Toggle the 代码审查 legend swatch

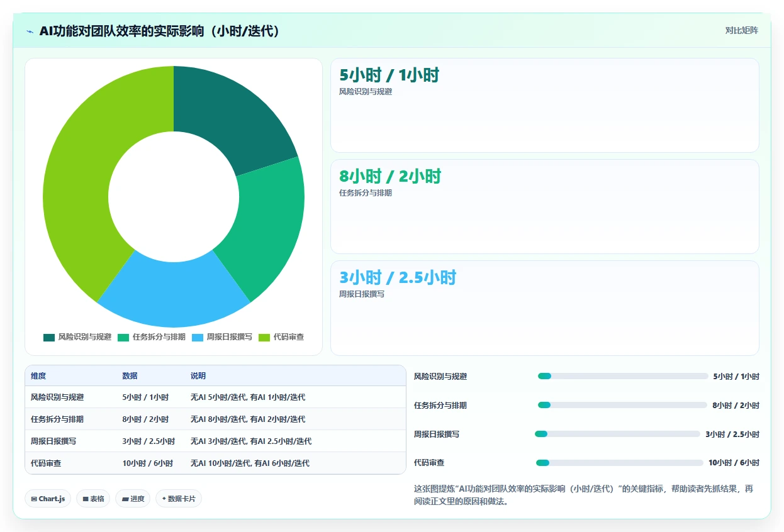[x=264, y=338]
